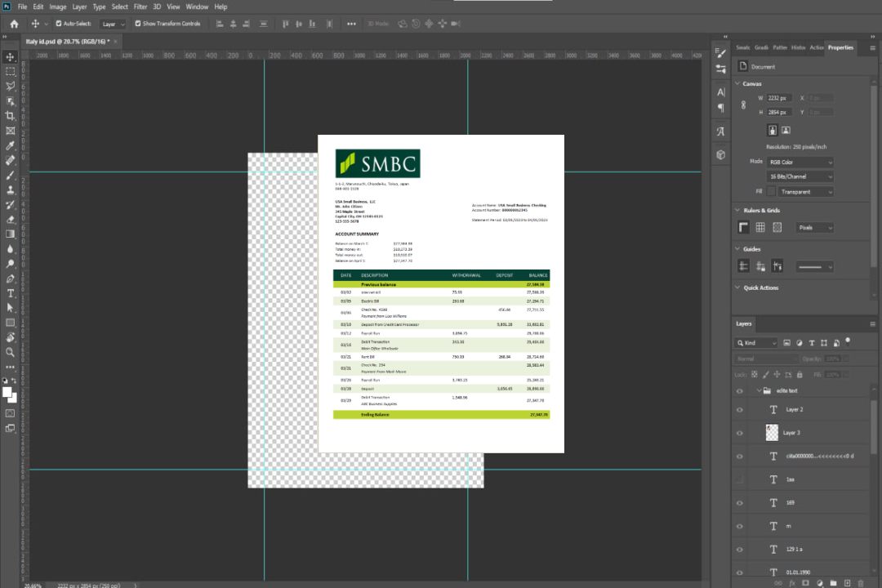Collapse the Rulers & Grids section
882x588 pixels.
coord(737,211)
